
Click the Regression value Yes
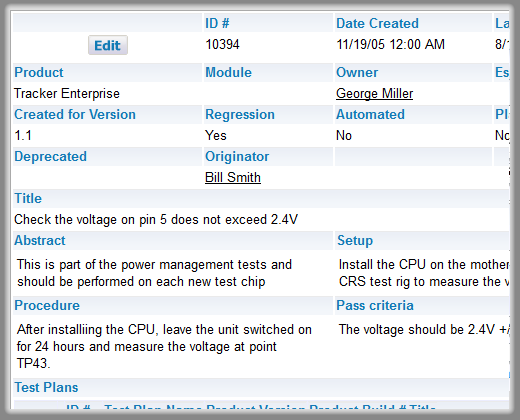[216, 135]
